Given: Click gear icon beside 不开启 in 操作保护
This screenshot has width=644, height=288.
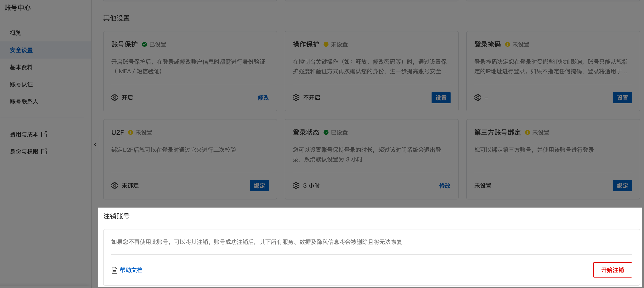Looking at the screenshot, I should pyautogui.click(x=296, y=97).
